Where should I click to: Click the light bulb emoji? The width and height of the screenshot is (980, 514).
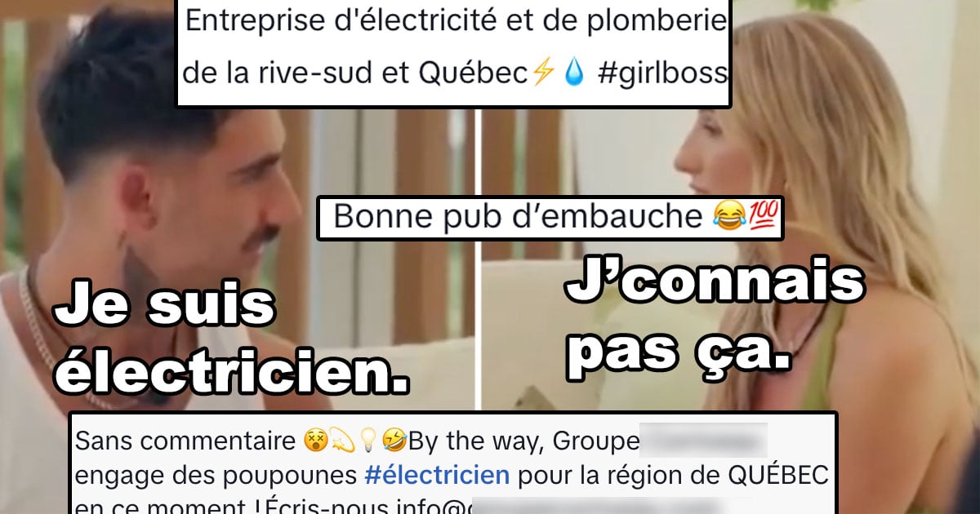[x=367, y=441]
